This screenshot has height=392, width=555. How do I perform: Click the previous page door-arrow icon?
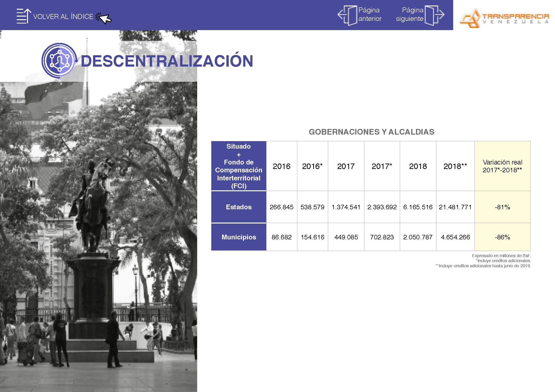click(x=347, y=15)
